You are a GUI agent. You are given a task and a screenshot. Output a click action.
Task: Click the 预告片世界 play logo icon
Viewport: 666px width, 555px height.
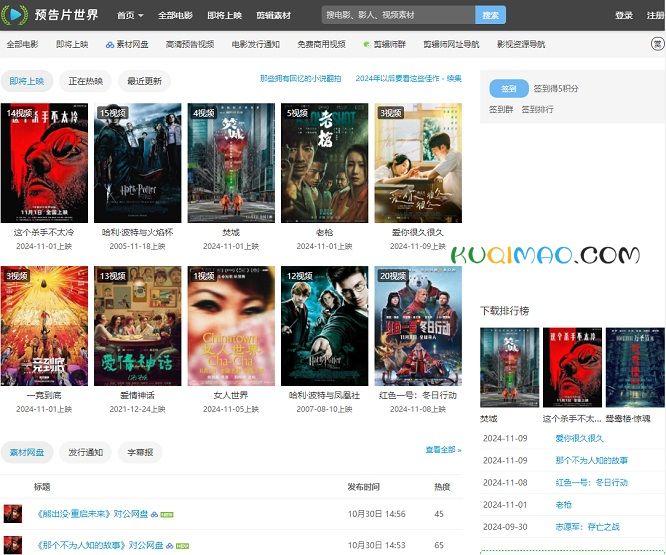point(14,15)
